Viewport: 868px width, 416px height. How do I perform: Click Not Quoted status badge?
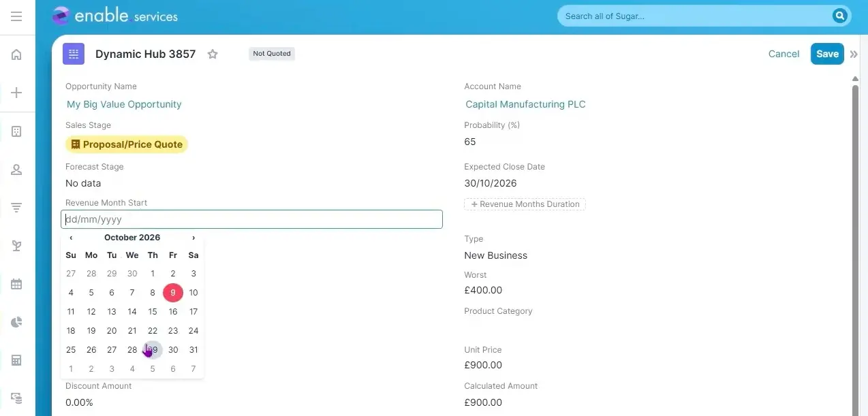pyautogui.click(x=272, y=54)
